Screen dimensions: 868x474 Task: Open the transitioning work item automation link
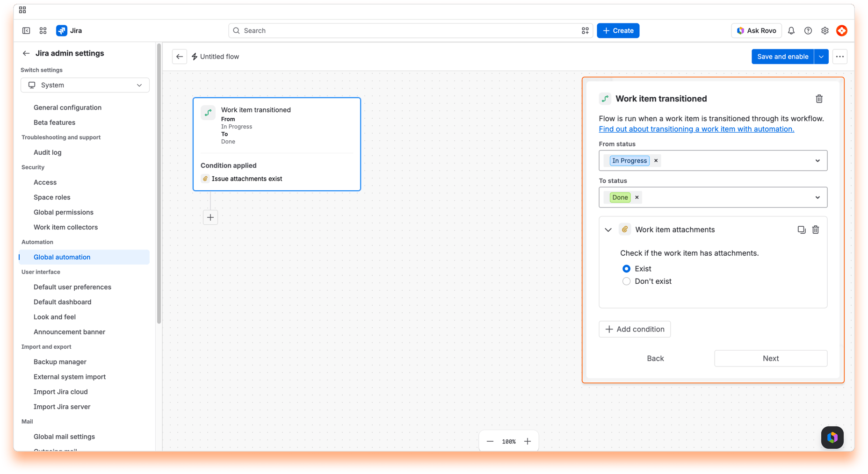click(696, 129)
